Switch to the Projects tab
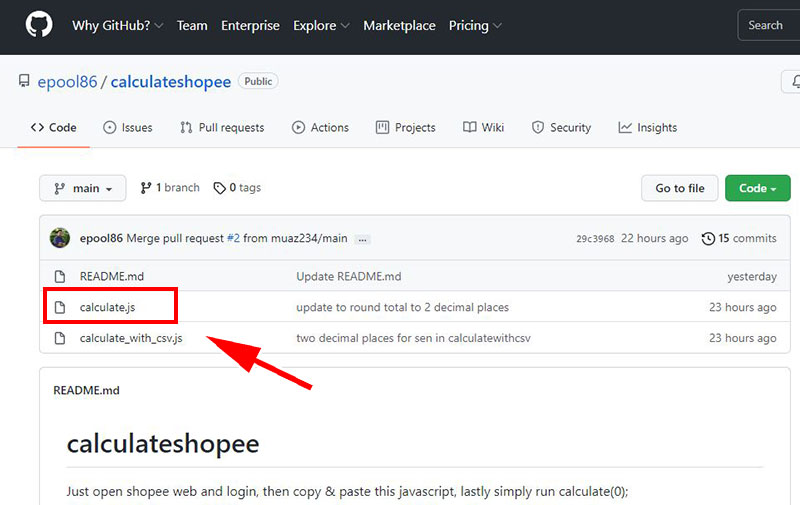 tap(406, 128)
